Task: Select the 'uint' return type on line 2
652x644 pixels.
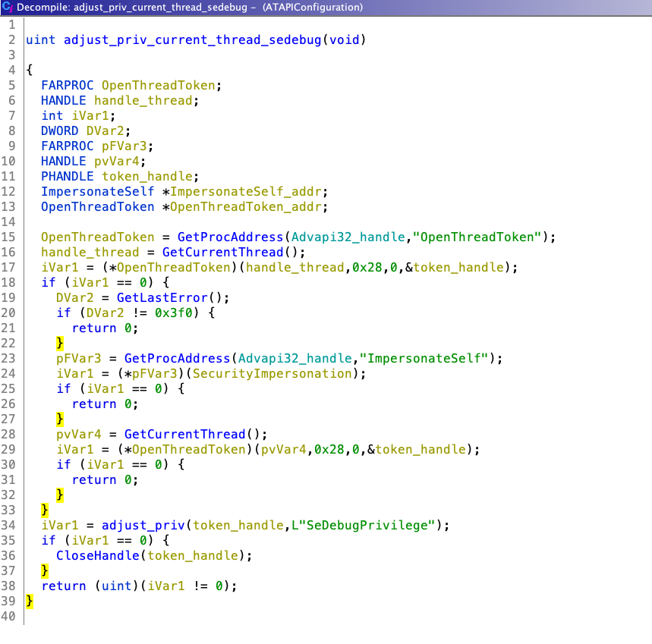Action: pyautogui.click(x=41, y=40)
